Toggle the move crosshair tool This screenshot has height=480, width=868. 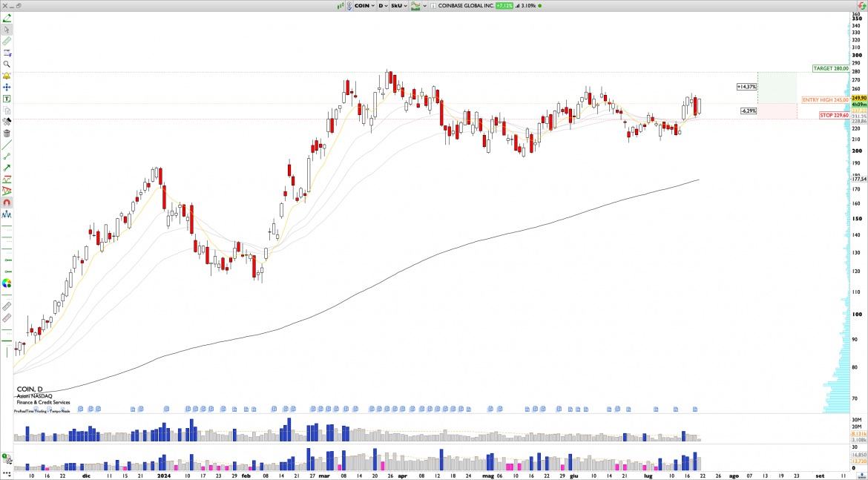pos(7,88)
